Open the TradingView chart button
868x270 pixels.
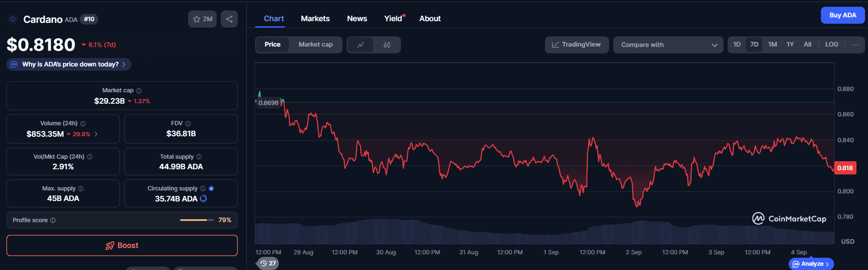(577, 45)
